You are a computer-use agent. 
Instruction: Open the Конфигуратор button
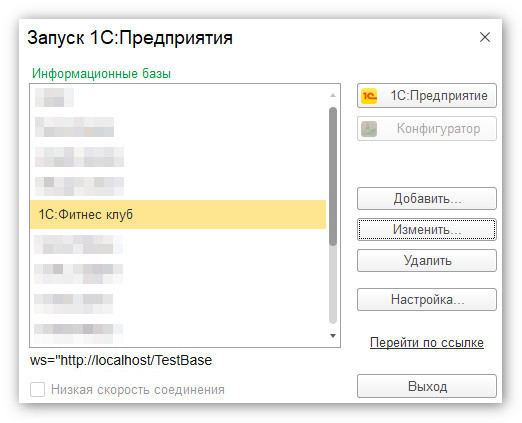pyautogui.click(x=426, y=128)
